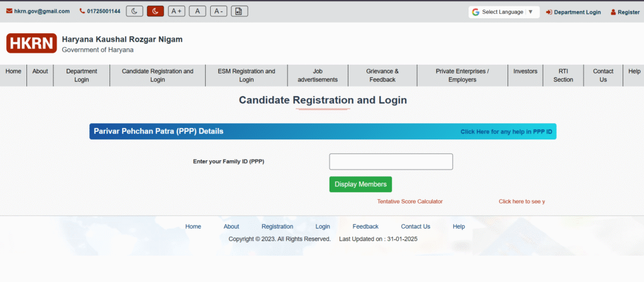
Task: Click the document icon in top bar
Action: point(240,11)
